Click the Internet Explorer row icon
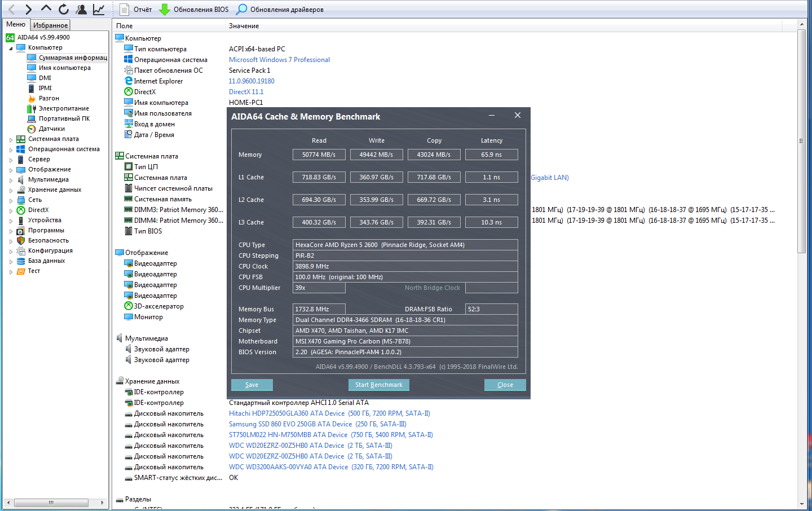 click(x=129, y=81)
